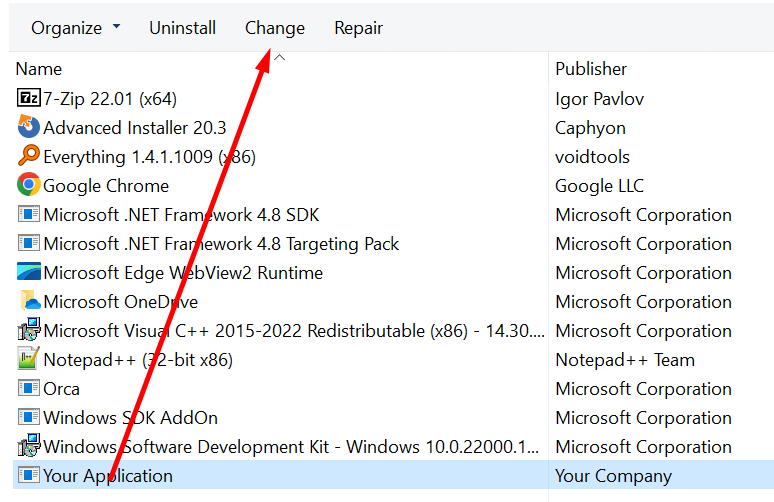The image size is (774, 502).
Task: Select the Your Application entry
Action: (x=108, y=476)
